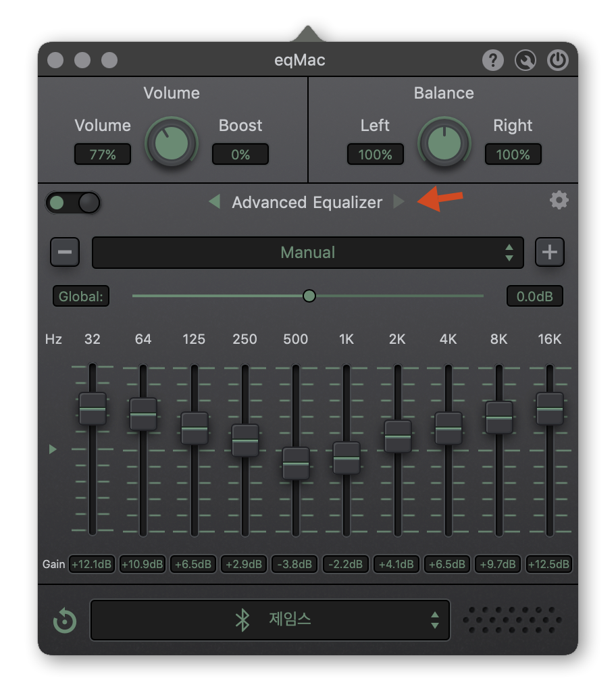616x689 pixels.
Task: Click the 32 Hz band slider handle
Action: coord(93,409)
